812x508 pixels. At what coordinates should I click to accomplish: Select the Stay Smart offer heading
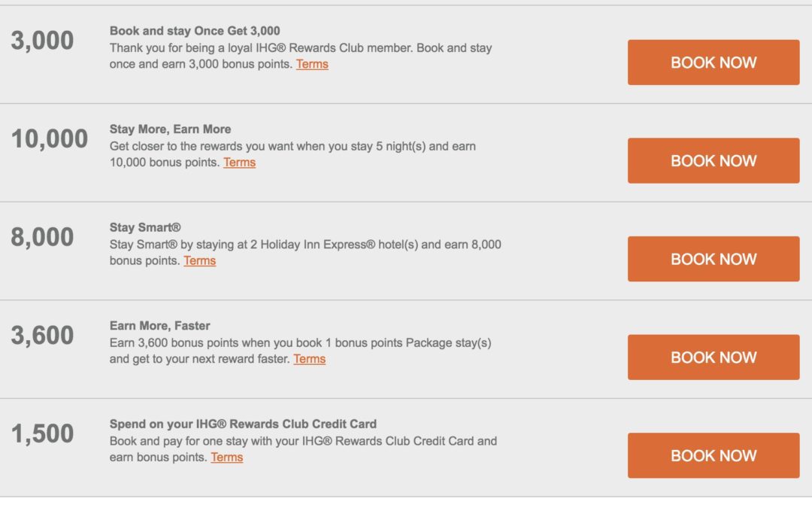tap(147, 227)
